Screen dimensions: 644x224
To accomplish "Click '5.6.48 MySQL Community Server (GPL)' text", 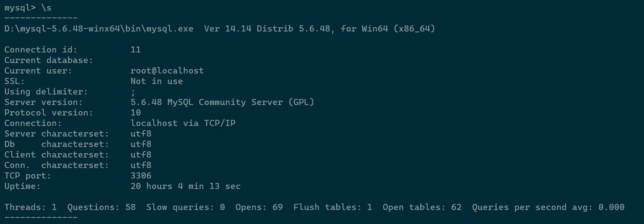I will click(222, 102).
